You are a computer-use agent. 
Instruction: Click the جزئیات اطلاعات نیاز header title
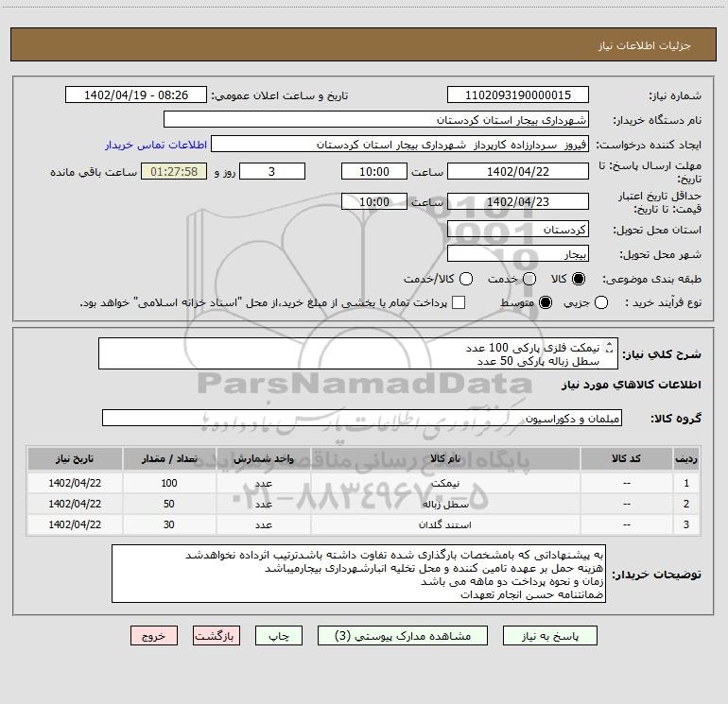pyautogui.click(x=644, y=45)
